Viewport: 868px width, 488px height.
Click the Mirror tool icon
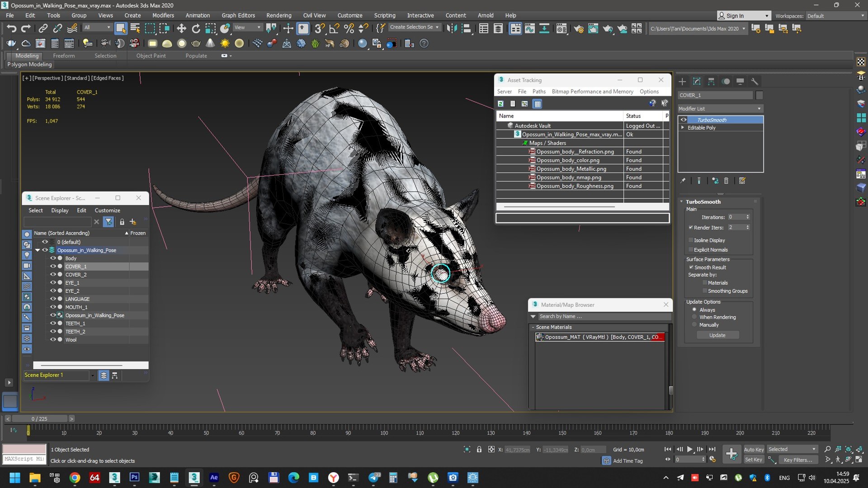pyautogui.click(x=452, y=28)
